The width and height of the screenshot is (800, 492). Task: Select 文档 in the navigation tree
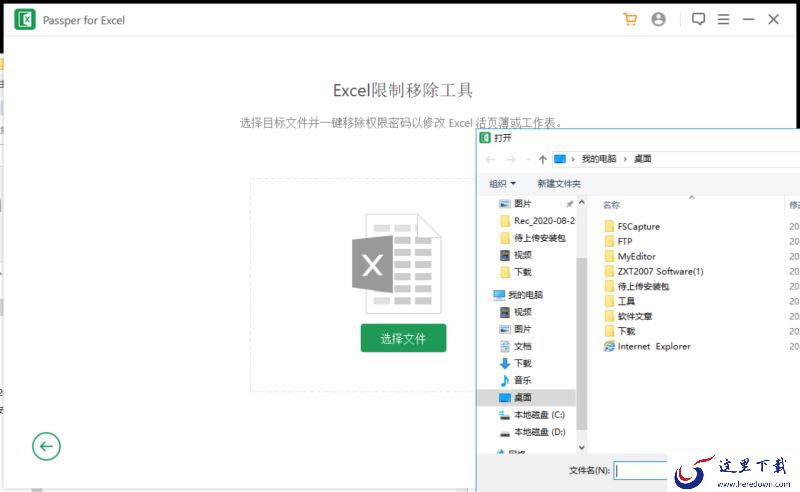(x=522, y=346)
